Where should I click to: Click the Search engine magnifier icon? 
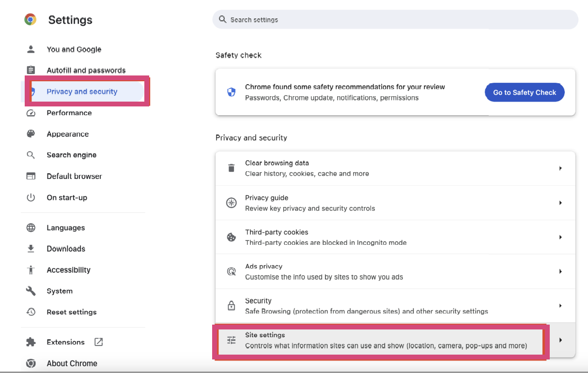(31, 155)
